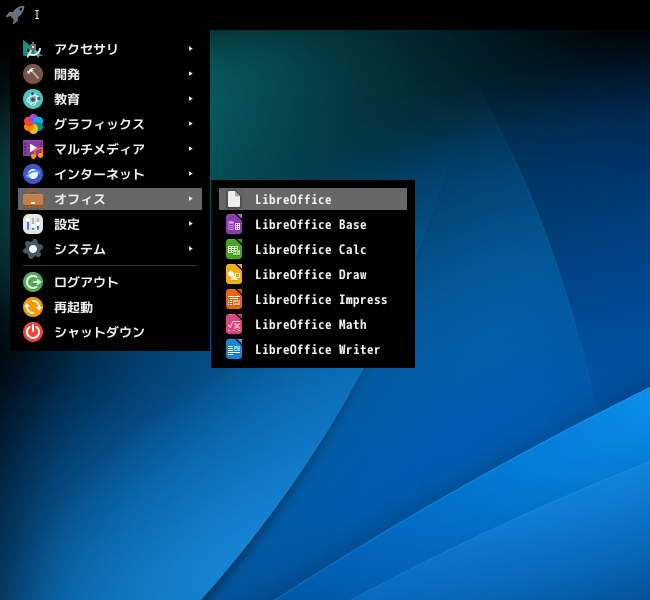Launch LibreOffice Math from submenu
Viewport: 650px width, 600px height.
pyautogui.click(x=313, y=324)
